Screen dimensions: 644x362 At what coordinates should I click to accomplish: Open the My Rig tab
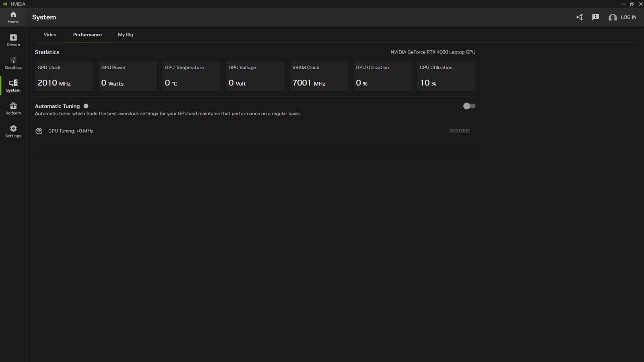click(x=125, y=35)
